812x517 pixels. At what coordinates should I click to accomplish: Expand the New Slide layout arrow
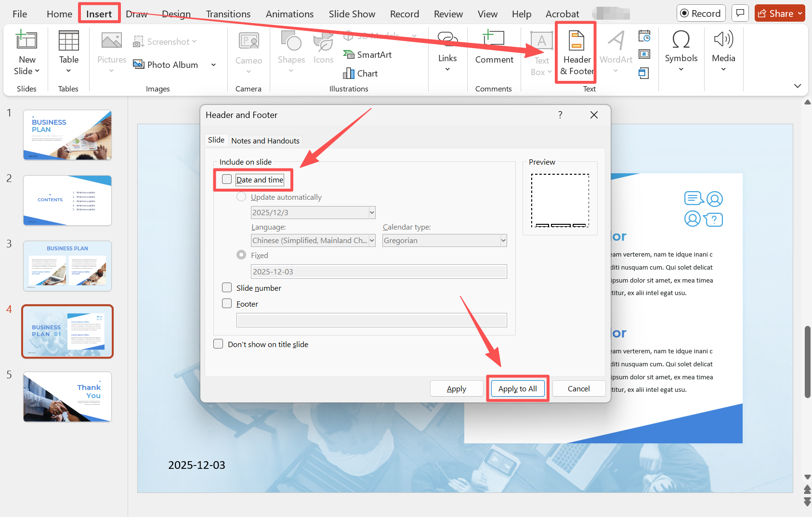(x=37, y=71)
